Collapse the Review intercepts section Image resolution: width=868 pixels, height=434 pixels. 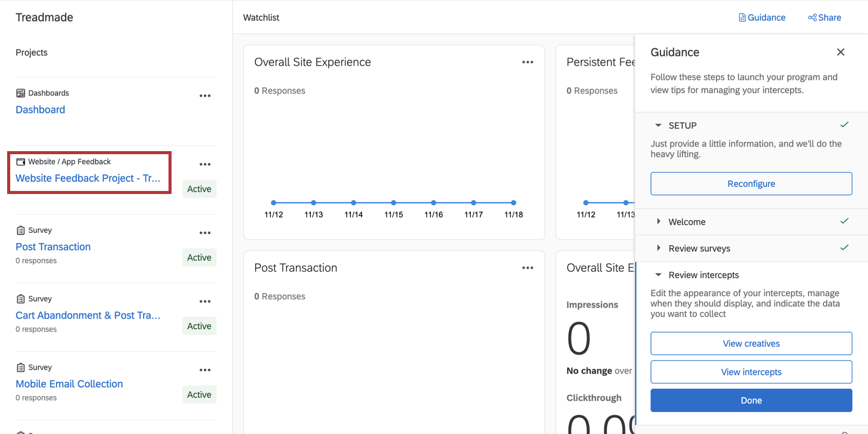(658, 275)
